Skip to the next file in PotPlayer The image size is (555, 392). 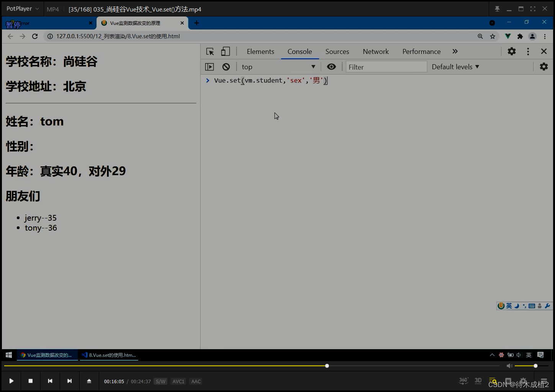69,381
